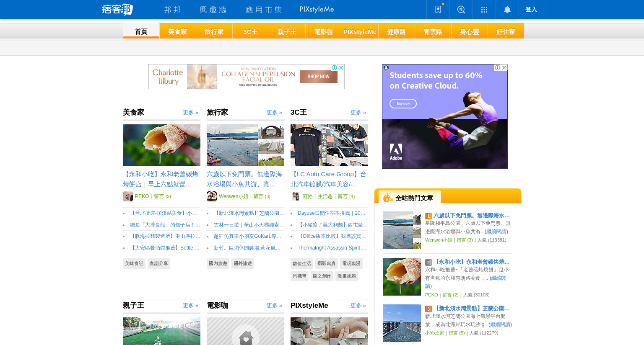Expand the PIXstyleMe orange category tab
644x345 pixels.
coord(360,31)
